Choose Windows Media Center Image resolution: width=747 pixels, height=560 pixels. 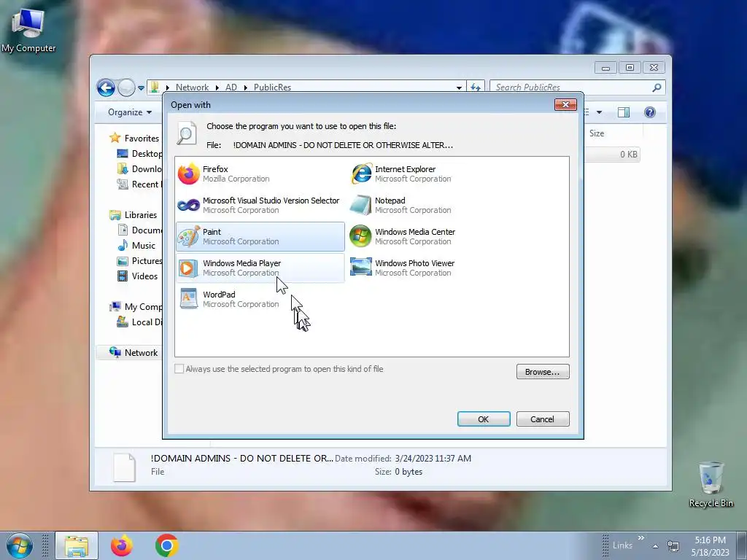432,237
